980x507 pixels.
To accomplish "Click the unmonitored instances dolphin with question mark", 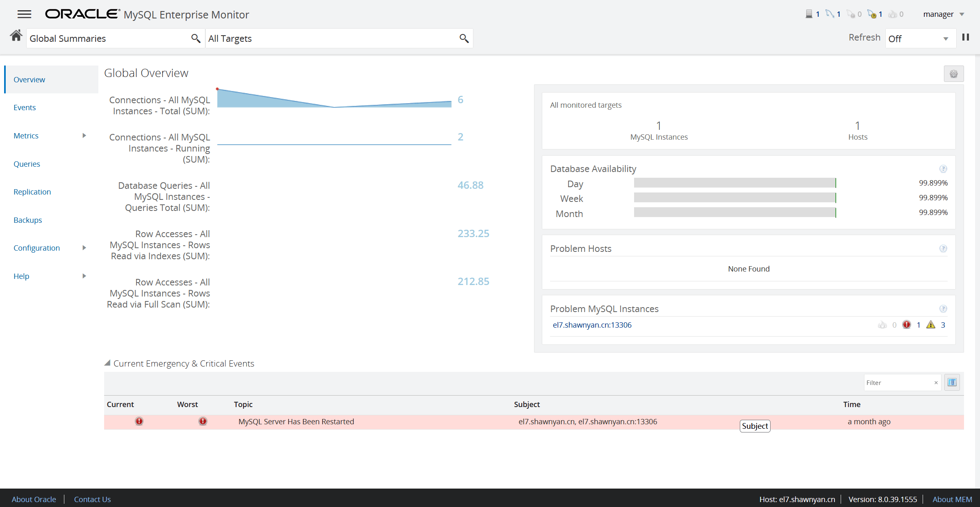I will point(872,14).
